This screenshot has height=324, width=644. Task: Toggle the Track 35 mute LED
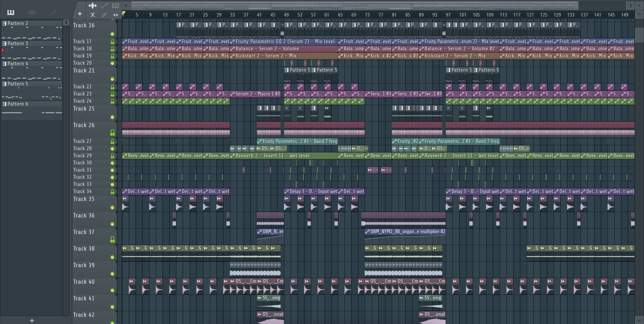click(x=112, y=207)
